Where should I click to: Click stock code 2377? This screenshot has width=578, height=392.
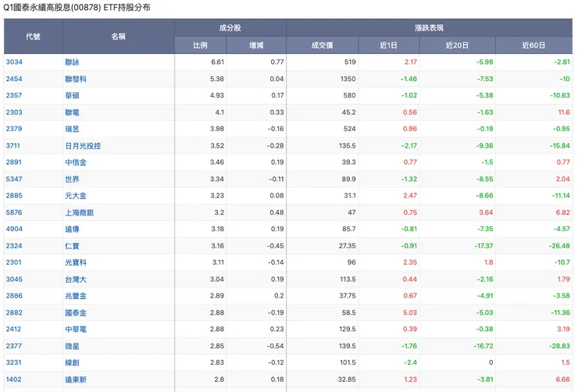click(x=13, y=346)
